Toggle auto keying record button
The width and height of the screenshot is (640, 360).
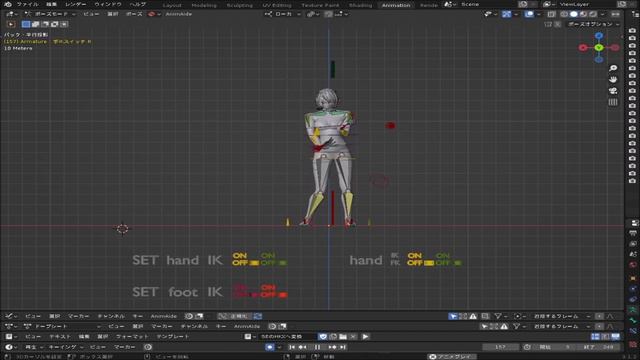pyautogui.click(x=269, y=347)
